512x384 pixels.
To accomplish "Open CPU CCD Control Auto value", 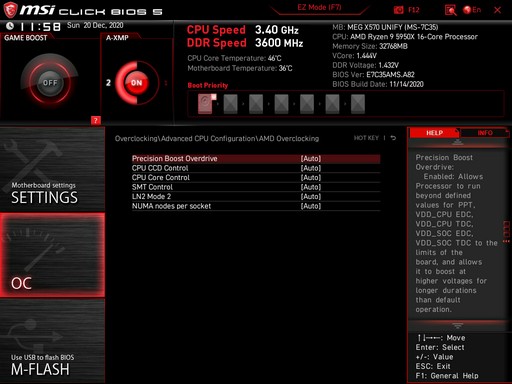I will point(311,168).
